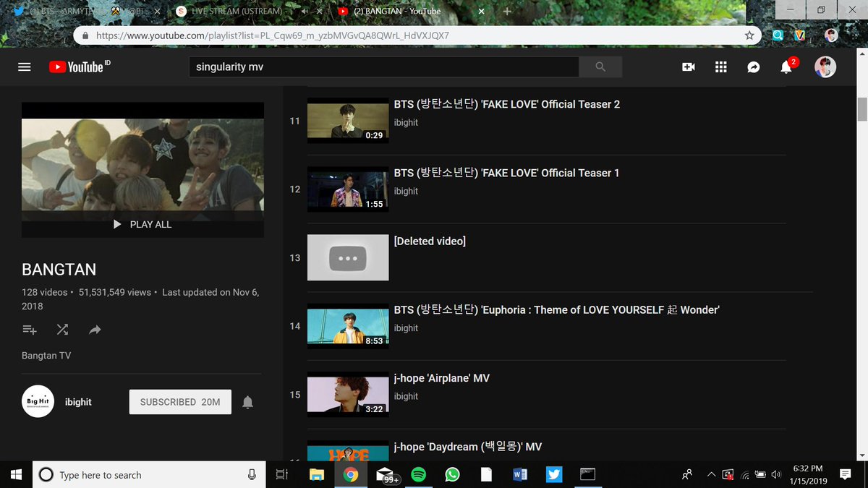This screenshot has width=868, height=488.
Task: Click the BANGTAN playlist title text
Action: point(59,270)
